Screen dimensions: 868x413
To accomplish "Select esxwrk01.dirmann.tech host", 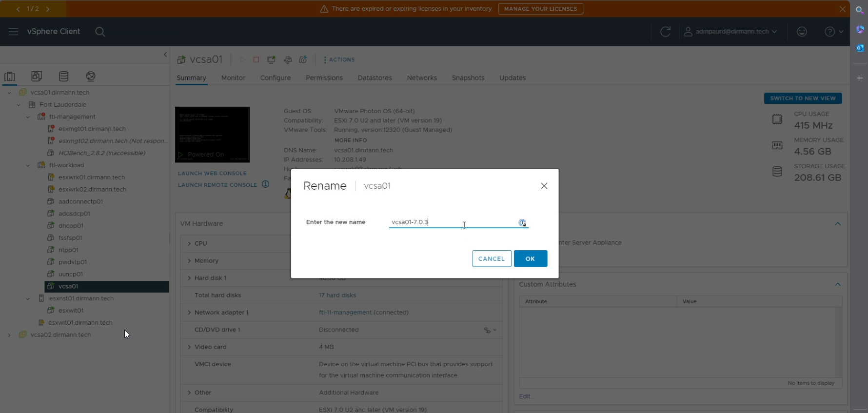I will (92, 177).
